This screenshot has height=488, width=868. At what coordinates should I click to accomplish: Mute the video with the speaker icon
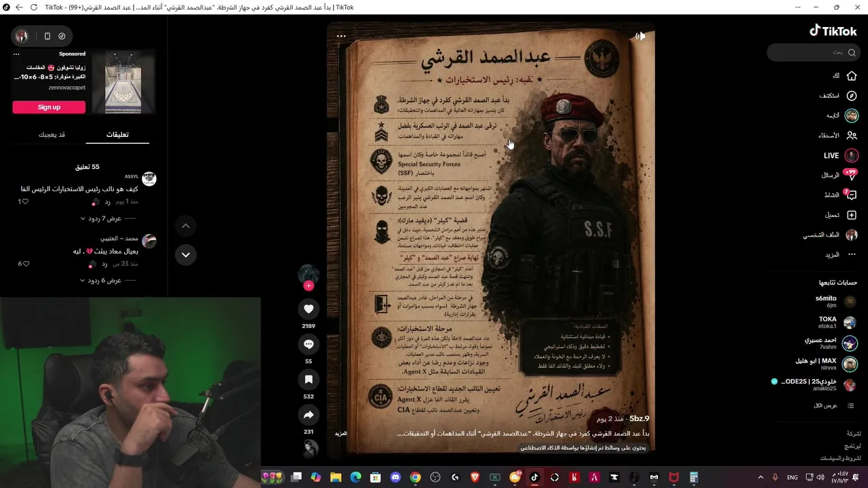639,36
